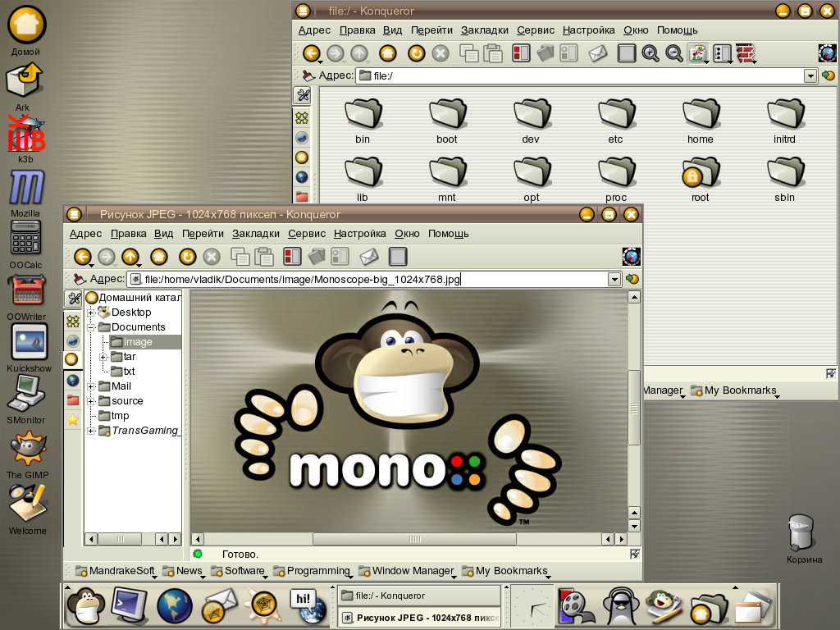This screenshot has width=840, height=630.
Task: Open the Programming bookmarks folder
Action: (x=313, y=571)
